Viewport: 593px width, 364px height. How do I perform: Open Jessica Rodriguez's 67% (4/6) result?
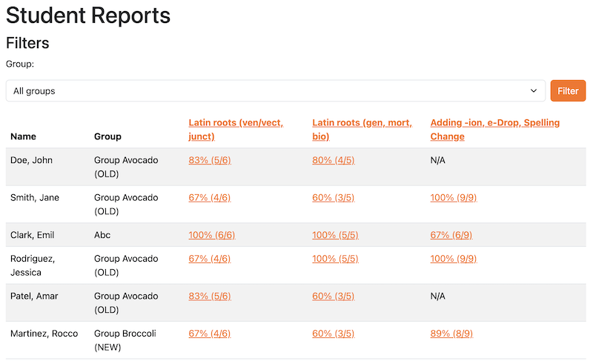pos(210,259)
